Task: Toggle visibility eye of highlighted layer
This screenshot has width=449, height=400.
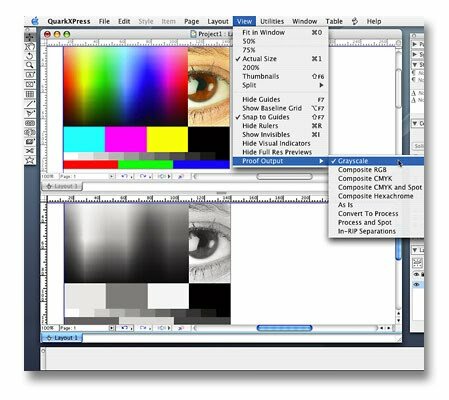Action: tap(416, 284)
